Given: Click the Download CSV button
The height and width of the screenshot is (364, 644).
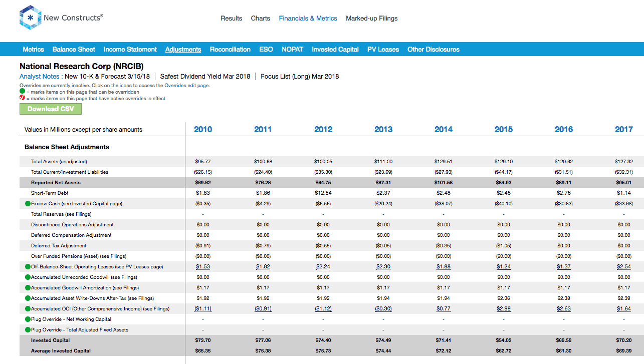Looking at the screenshot, I should click(50, 109).
